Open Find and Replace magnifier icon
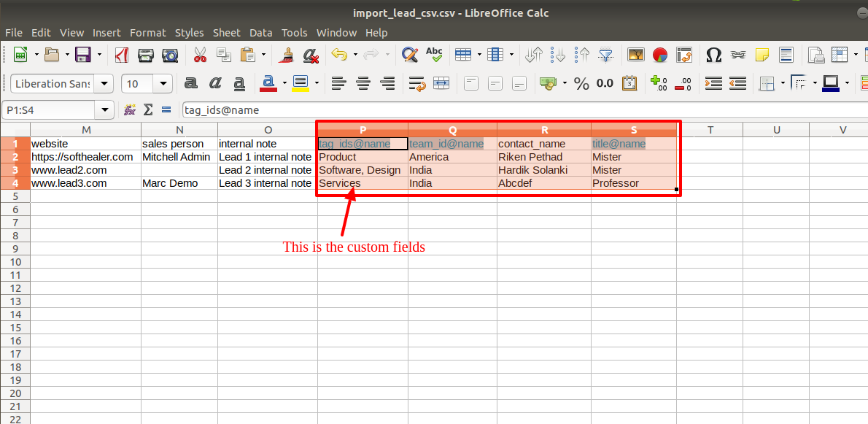Viewport: 868px width, 424px height. pyautogui.click(x=410, y=54)
